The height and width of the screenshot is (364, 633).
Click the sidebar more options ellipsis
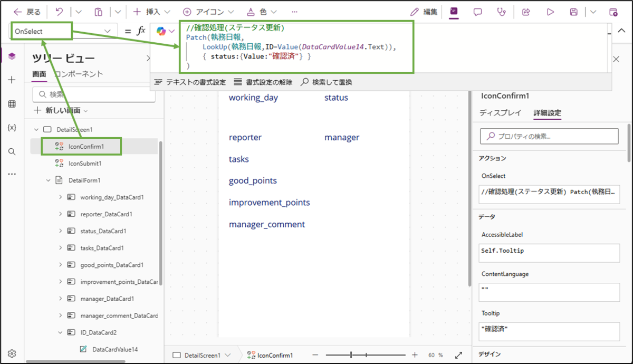12,174
